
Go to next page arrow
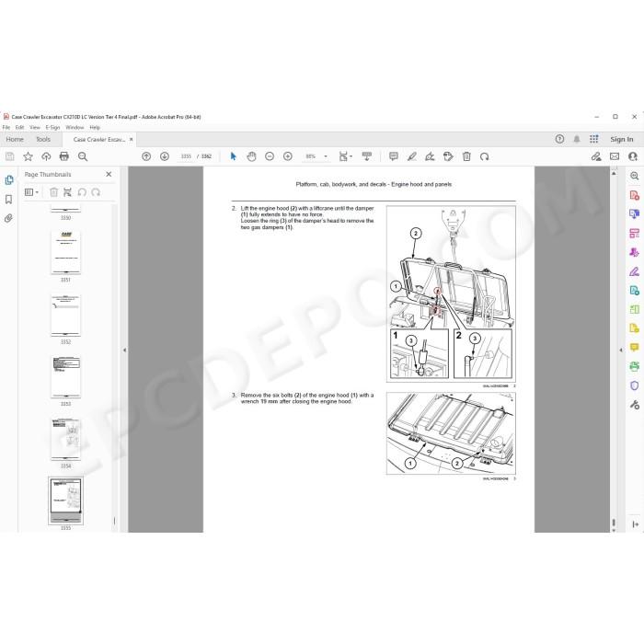(165, 156)
